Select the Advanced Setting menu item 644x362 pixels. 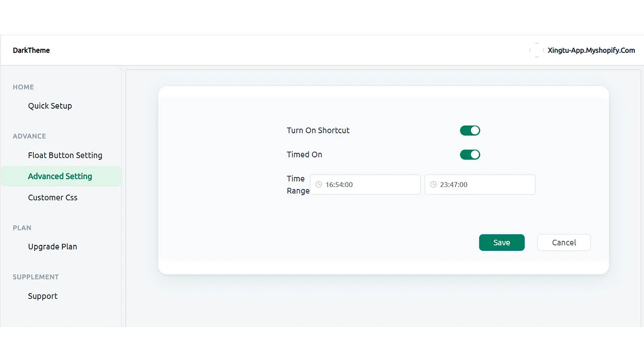point(60,176)
